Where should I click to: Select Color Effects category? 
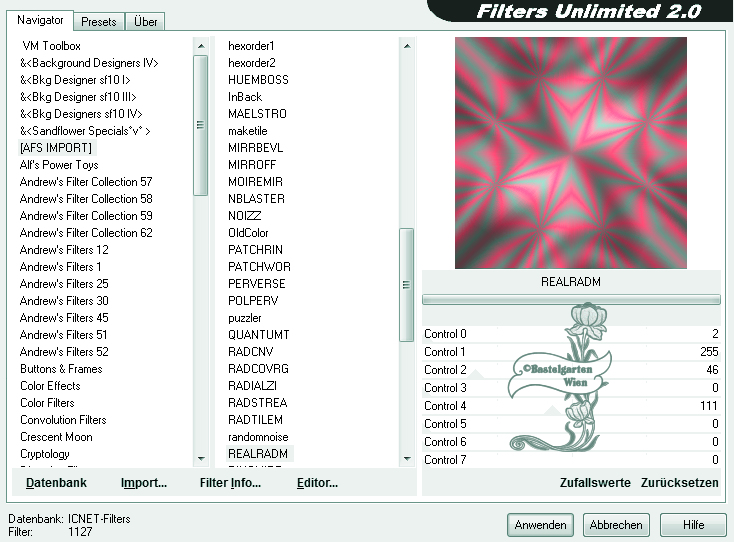(x=50, y=386)
